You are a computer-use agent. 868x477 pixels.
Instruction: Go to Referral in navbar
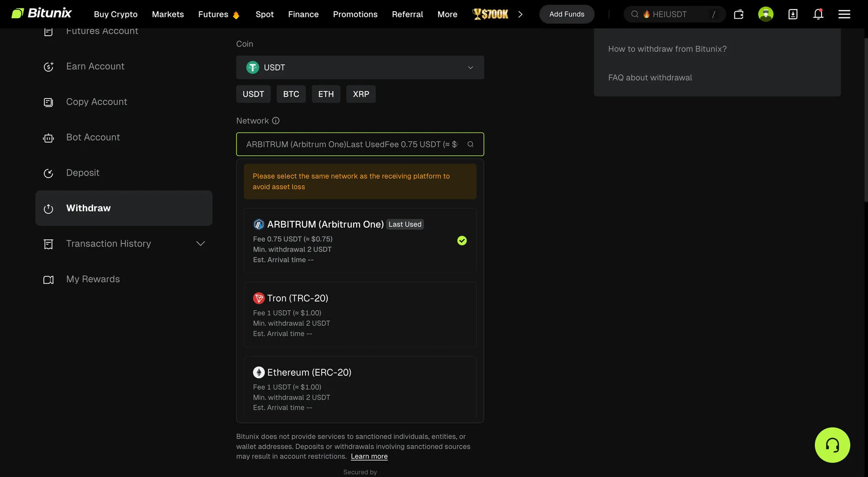[x=407, y=14]
